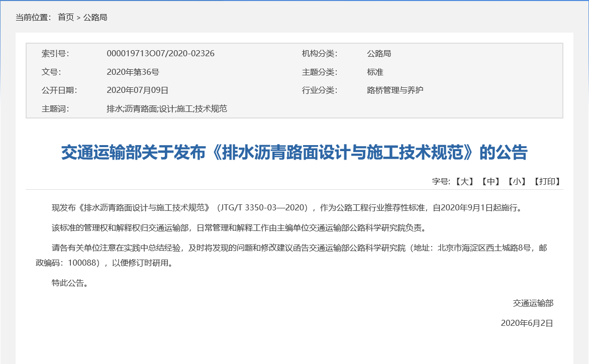Image resolution: width=589 pixels, height=364 pixels.
Task: Click the 行业分类 value 路桥管理与养护
Action: click(395, 90)
